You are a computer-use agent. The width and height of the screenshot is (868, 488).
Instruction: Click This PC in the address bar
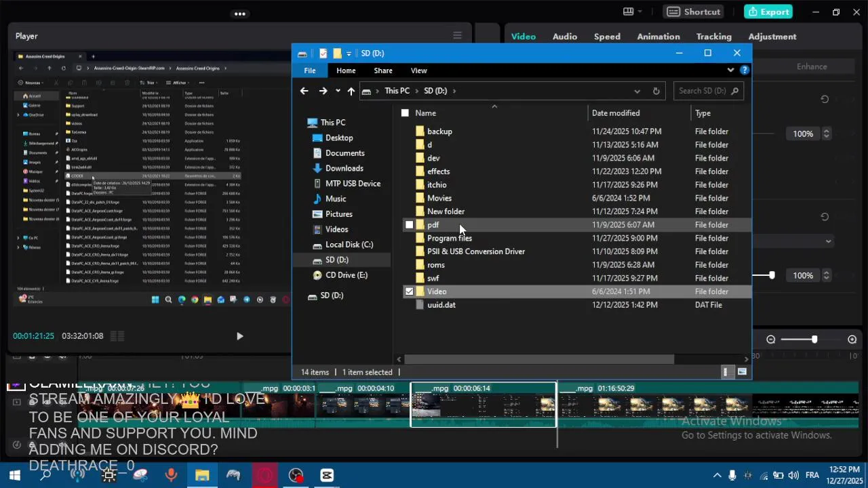(397, 91)
